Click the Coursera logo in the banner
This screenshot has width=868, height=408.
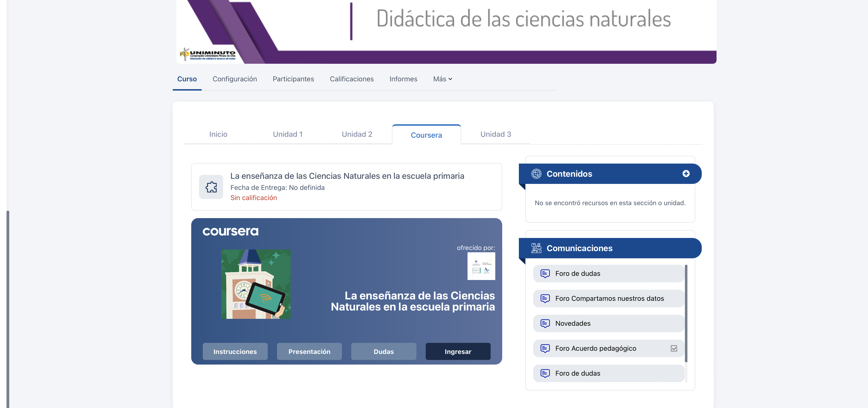(231, 231)
